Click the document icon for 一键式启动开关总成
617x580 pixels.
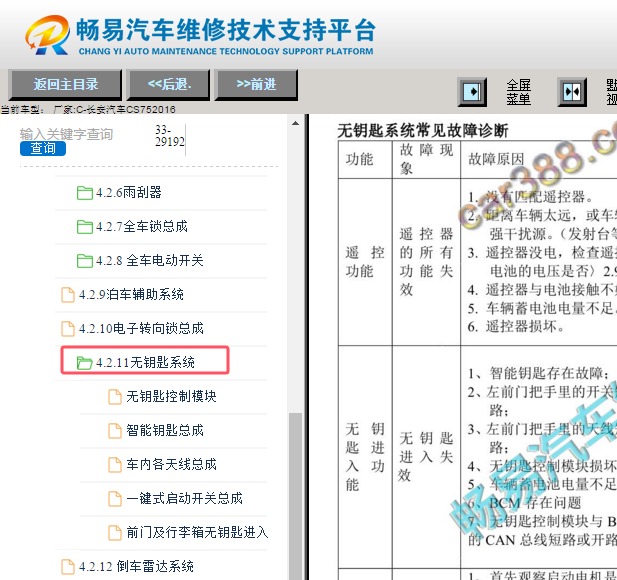[x=115, y=499]
